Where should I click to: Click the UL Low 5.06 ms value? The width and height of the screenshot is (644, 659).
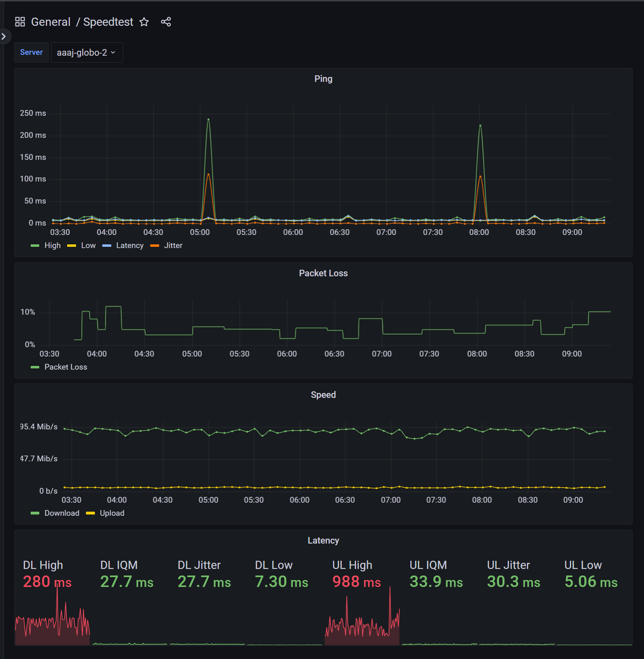click(591, 582)
